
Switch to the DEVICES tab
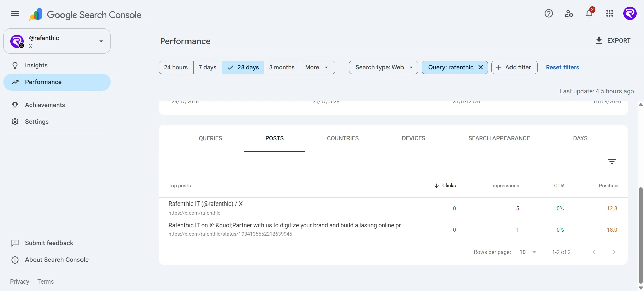(x=414, y=138)
